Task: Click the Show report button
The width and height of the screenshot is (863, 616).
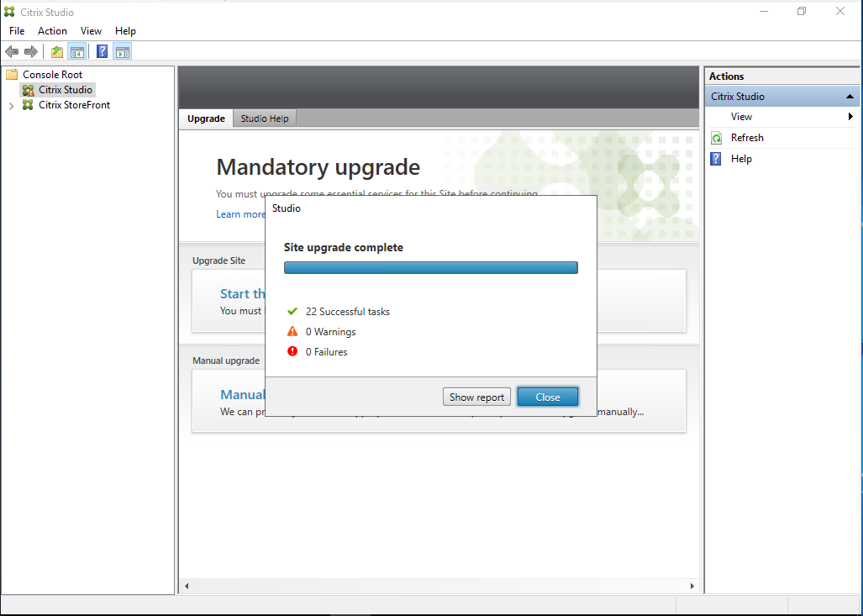Action: click(x=476, y=397)
